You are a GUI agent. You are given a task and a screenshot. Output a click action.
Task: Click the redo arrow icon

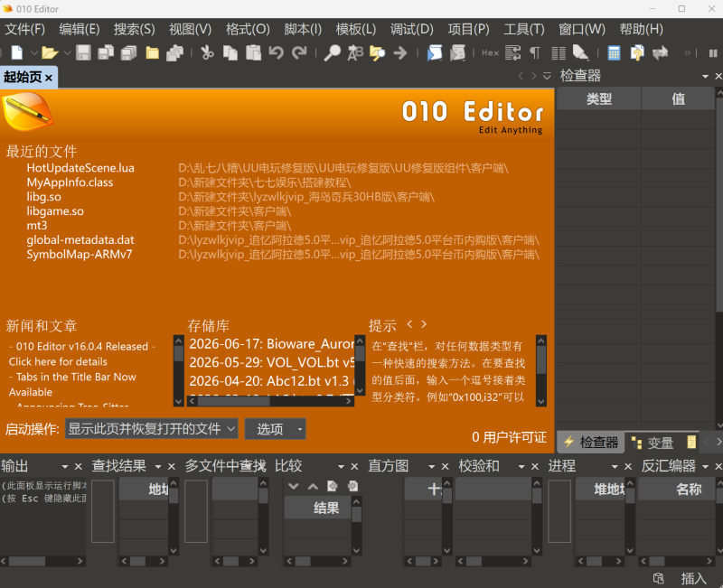pos(299,52)
